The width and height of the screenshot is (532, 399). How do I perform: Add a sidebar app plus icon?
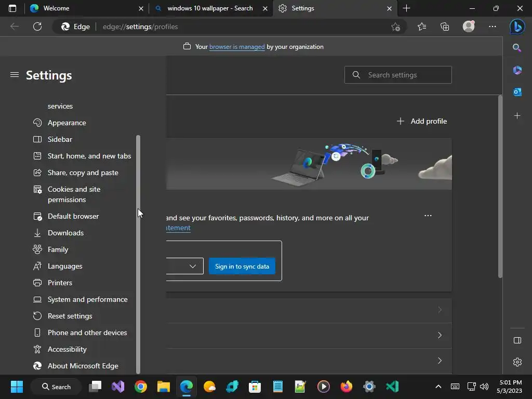pyautogui.click(x=517, y=116)
